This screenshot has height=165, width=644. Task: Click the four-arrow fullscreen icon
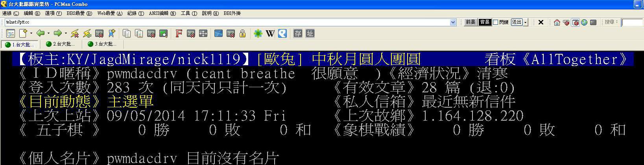[x=203, y=33]
